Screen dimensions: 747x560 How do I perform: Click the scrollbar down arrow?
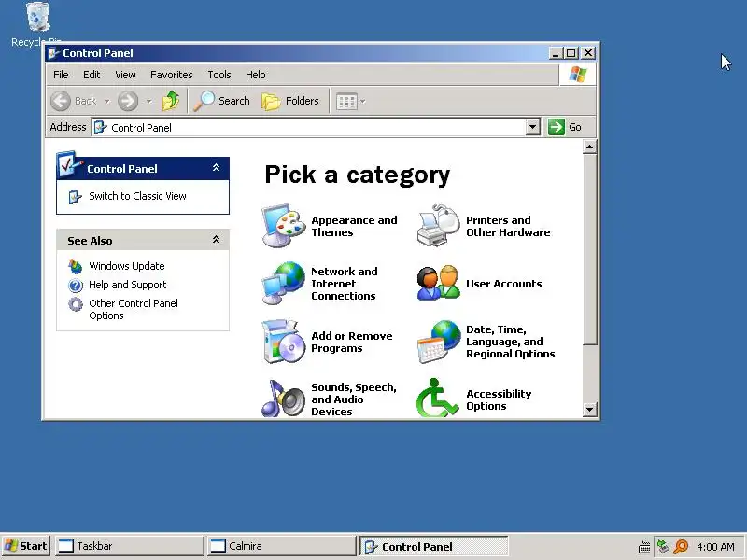[589, 410]
